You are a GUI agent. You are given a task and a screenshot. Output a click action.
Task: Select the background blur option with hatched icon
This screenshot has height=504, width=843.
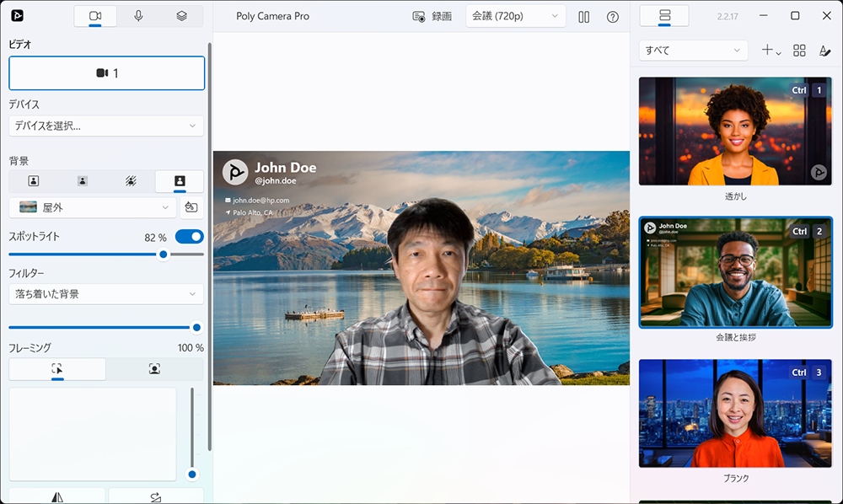pos(131,180)
